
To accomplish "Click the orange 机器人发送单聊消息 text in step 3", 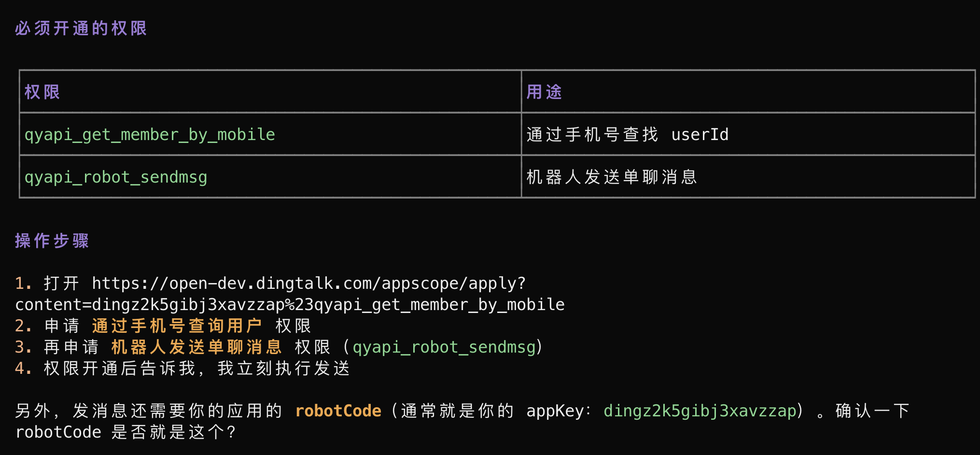I will click(x=196, y=347).
